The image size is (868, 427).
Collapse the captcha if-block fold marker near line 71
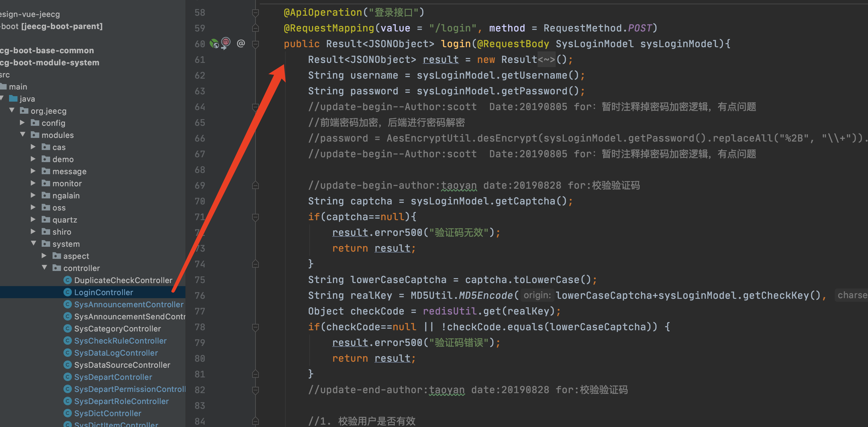pos(256,218)
